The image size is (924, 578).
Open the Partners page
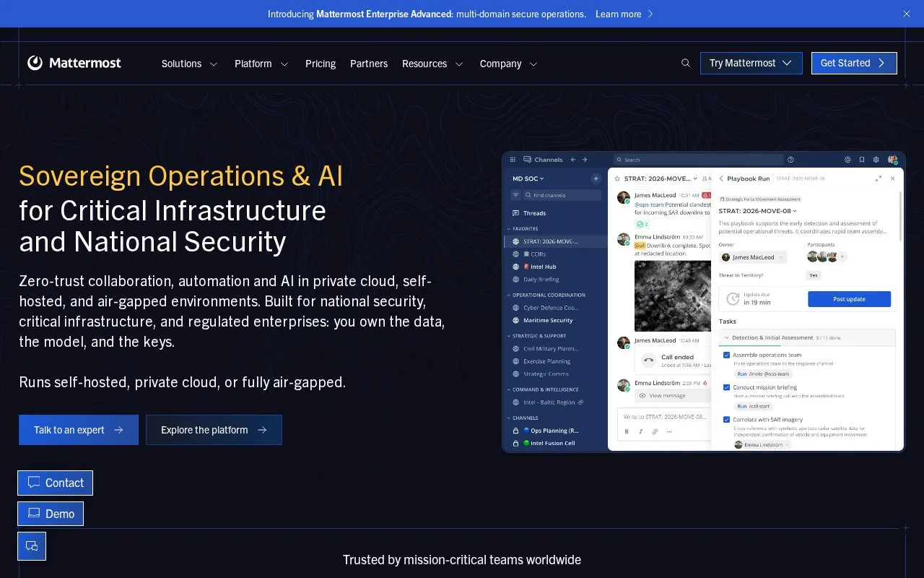[x=369, y=64]
